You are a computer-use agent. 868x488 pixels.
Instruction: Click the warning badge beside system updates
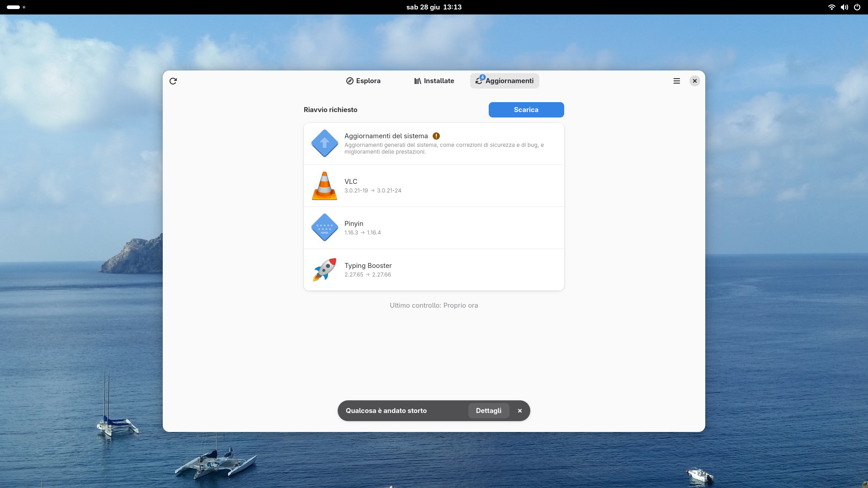click(x=436, y=136)
